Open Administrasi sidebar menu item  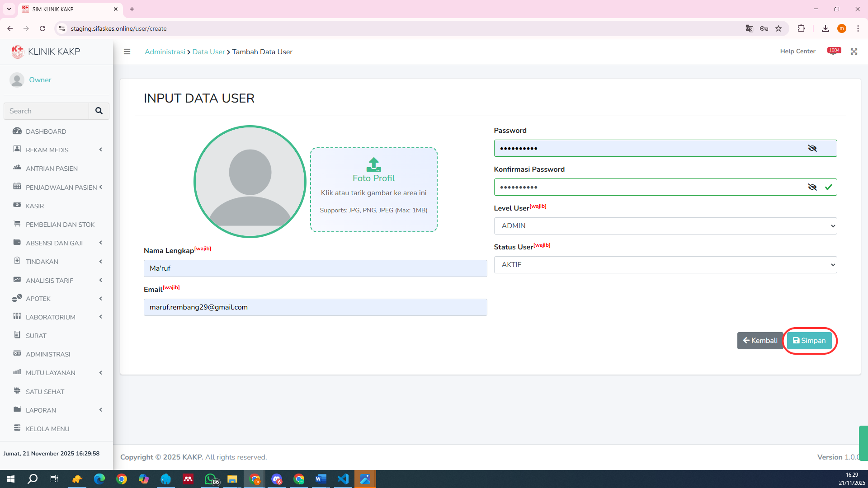pos(48,354)
